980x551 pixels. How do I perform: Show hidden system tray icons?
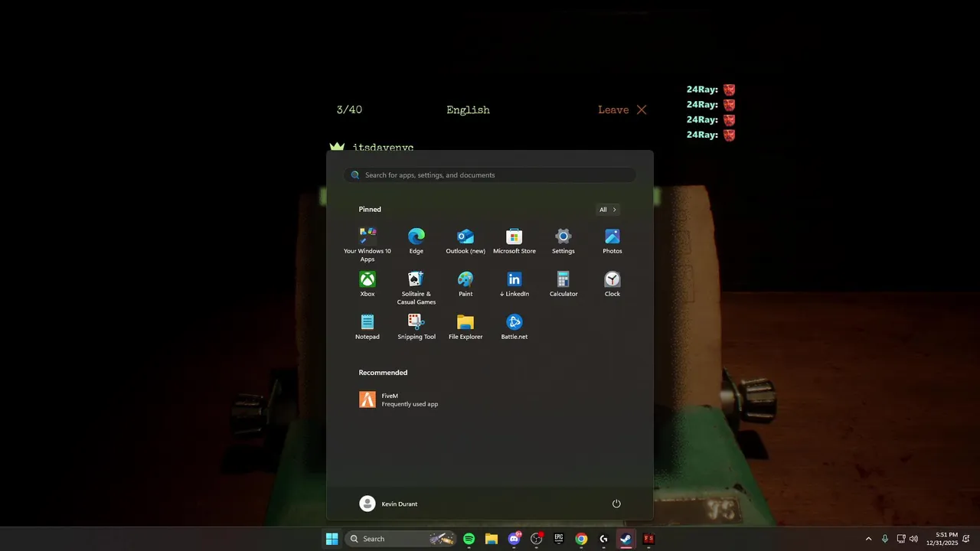point(868,539)
